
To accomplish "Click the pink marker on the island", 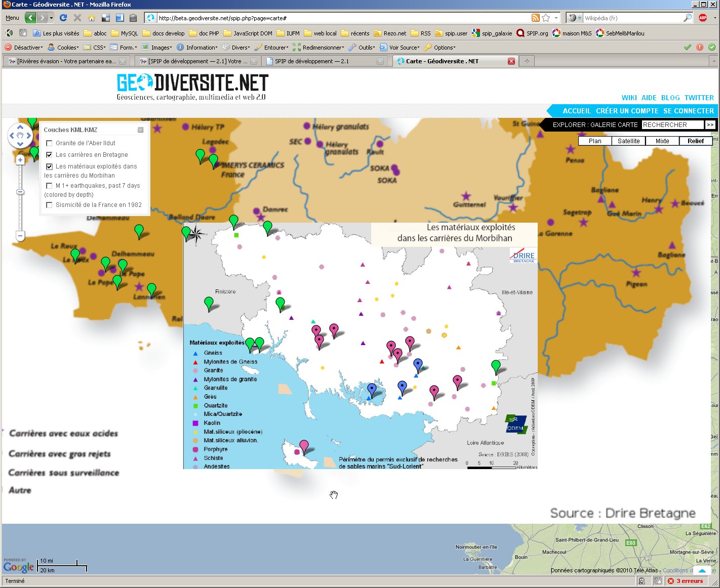I will point(304,446).
